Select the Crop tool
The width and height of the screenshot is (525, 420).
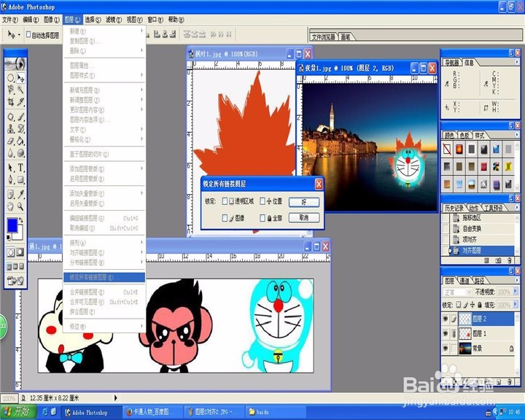click(x=11, y=101)
